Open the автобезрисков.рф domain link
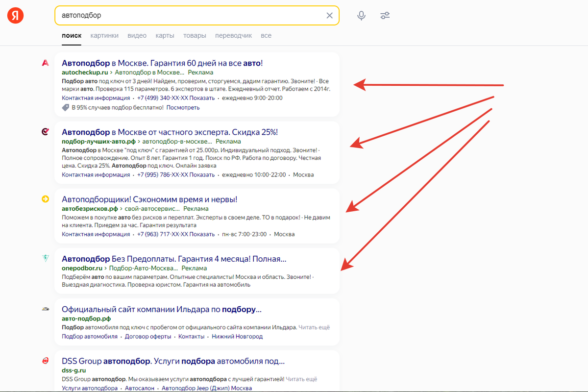588x392 pixels. [x=90, y=208]
